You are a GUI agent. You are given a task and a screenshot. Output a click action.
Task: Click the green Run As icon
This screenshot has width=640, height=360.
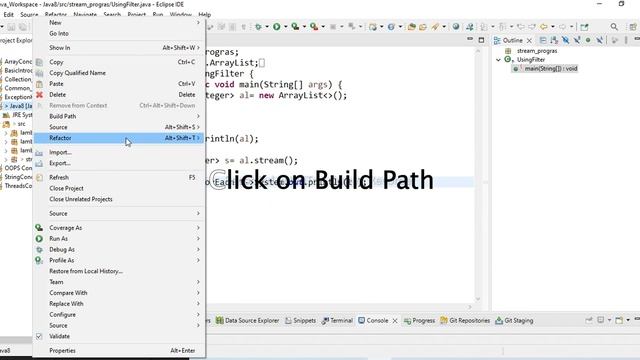pyautogui.click(x=39, y=239)
